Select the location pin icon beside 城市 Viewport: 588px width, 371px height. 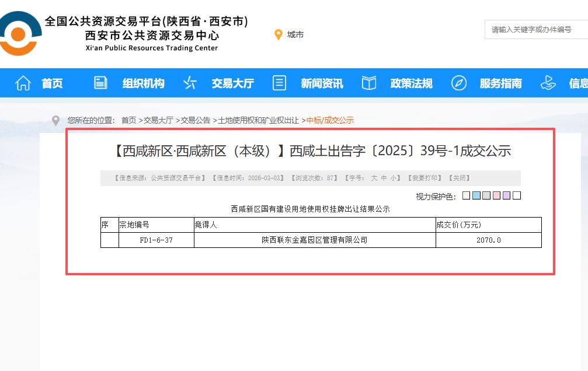pos(279,34)
